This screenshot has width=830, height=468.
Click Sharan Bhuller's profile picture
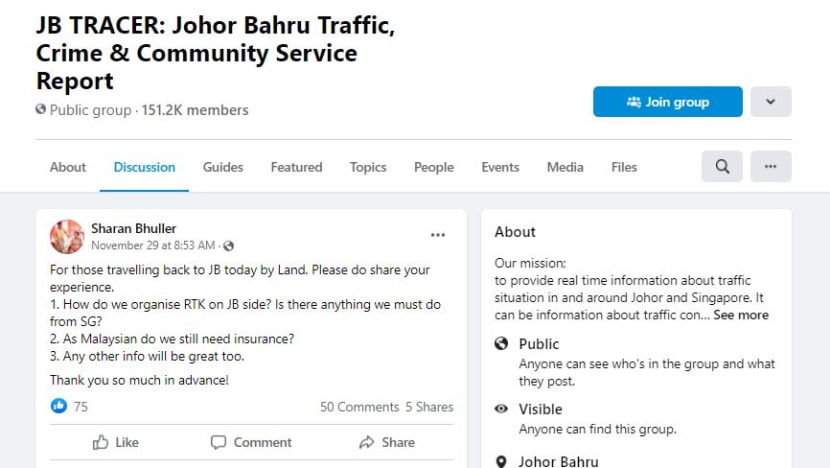coord(67,236)
